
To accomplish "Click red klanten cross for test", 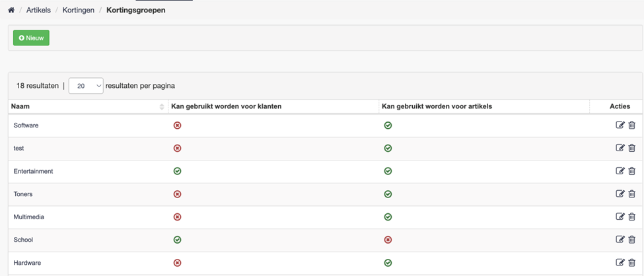I will point(178,149).
